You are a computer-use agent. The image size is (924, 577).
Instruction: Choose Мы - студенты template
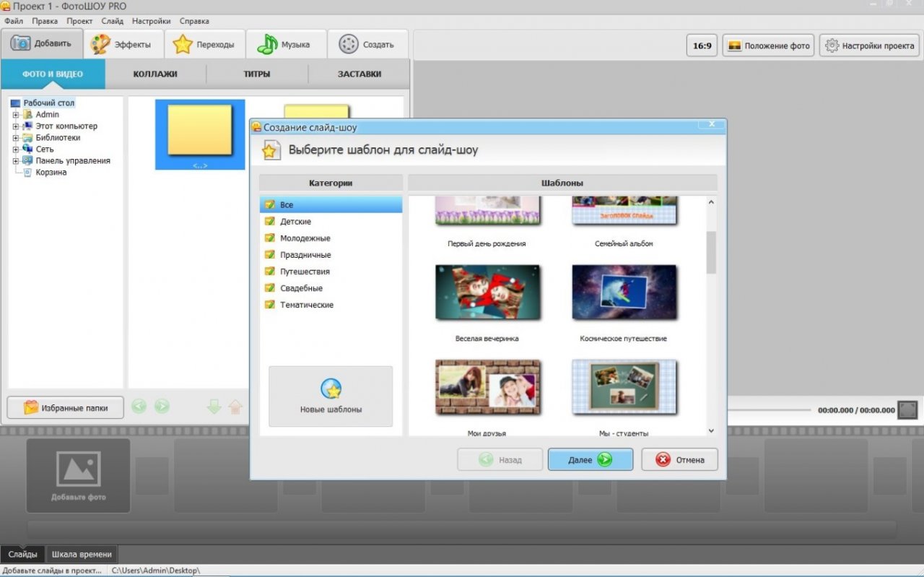[x=624, y=388]
